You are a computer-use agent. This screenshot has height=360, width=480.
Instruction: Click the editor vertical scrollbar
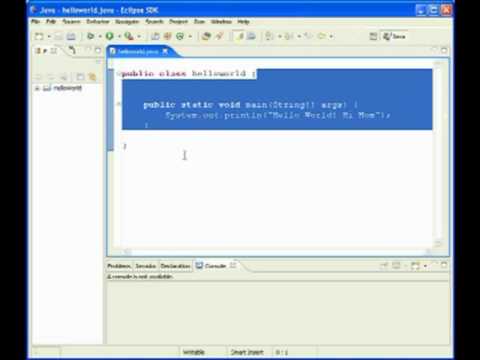[x=438, y=153]
